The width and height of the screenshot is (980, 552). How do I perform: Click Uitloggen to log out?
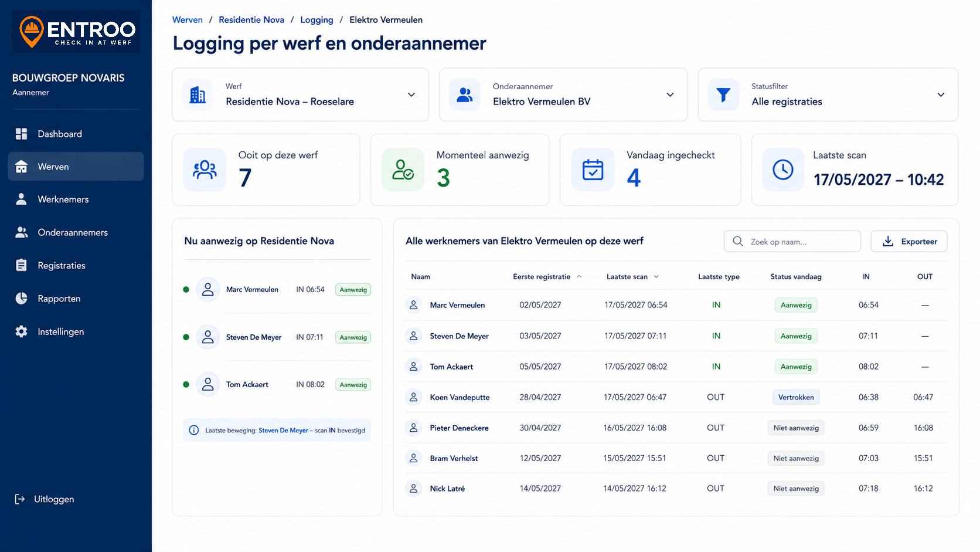pyautogui.click(x=45, y=499)
